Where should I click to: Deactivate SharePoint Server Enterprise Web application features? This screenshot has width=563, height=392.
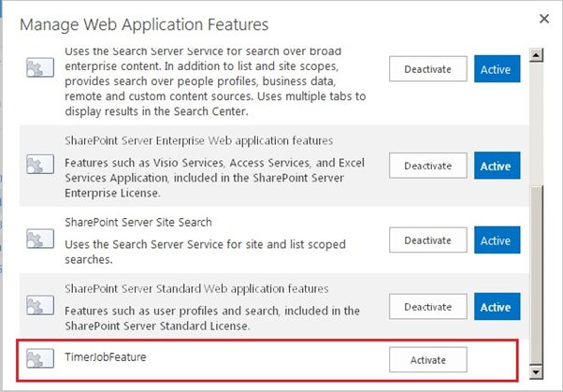427,166
